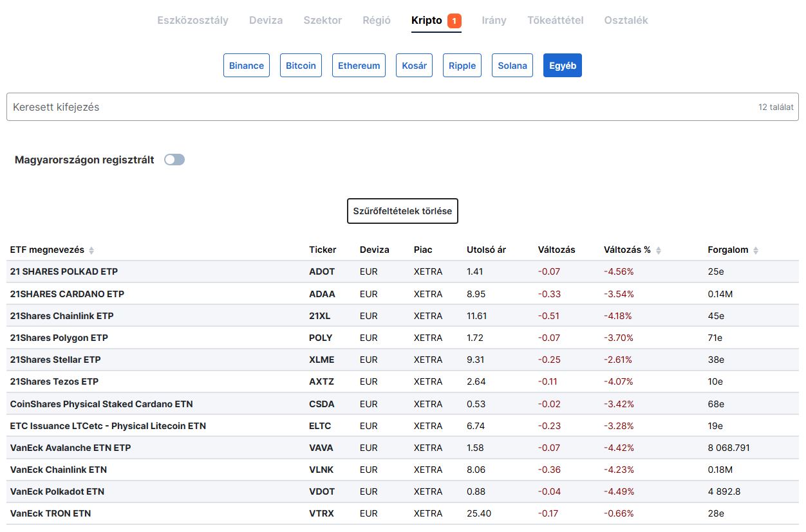The image size is (806, 532).
Task: Click the orange Kripto filter count badge
Action: pos(454,21)
